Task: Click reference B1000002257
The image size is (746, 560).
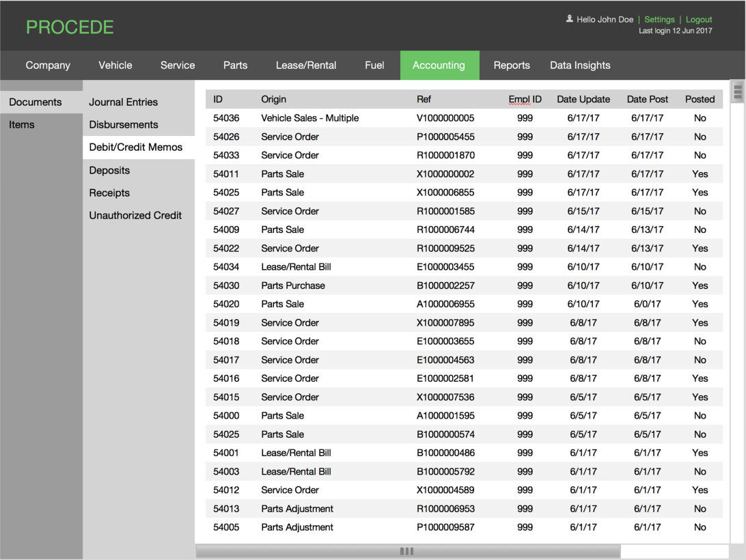Action: coord(445,285)
